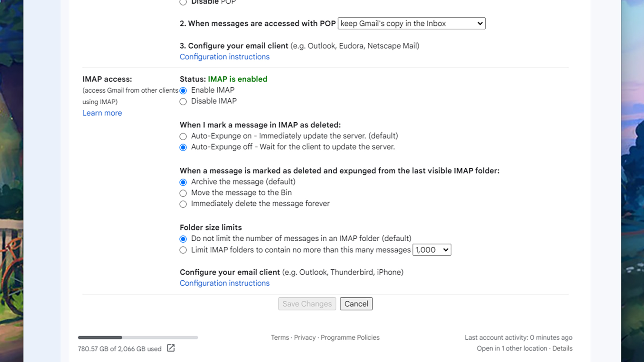
Task: Open account activity Details link
Action: tap(562, 348)
